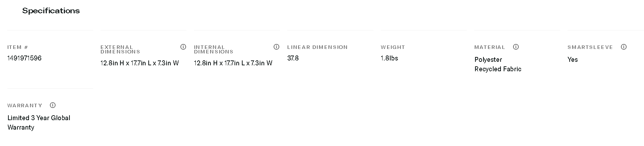
Task: Click the Internal Dimensions info icon
Action: click(x=276, y=47)
